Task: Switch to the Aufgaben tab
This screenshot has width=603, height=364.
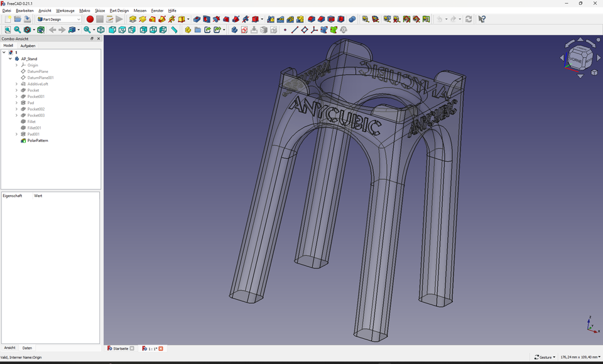Action: 29,45
